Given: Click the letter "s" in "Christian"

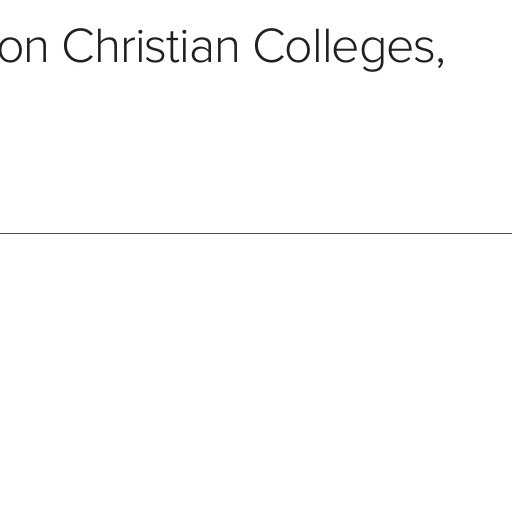Looking at the screenshot, I should (155, 50).
